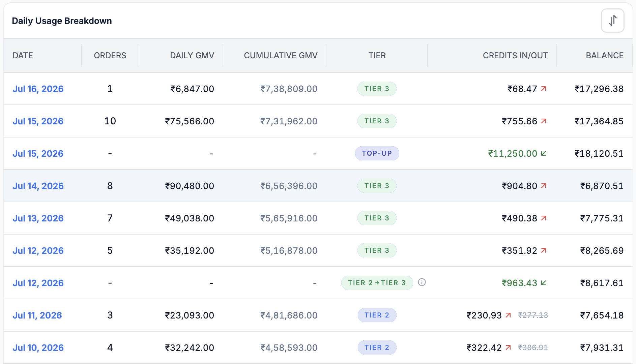Click the struck-through amount ₹386.91
Image resolution: width=636 pixels, height=364 pixels.
tap(533, 348)
